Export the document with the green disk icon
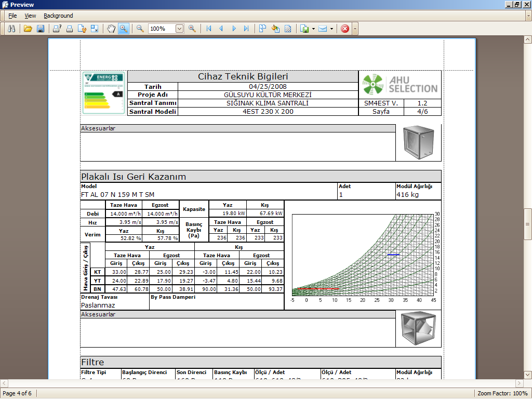This screenshot has height=399, width=532. pyautogui.click(x=304, y=29)
